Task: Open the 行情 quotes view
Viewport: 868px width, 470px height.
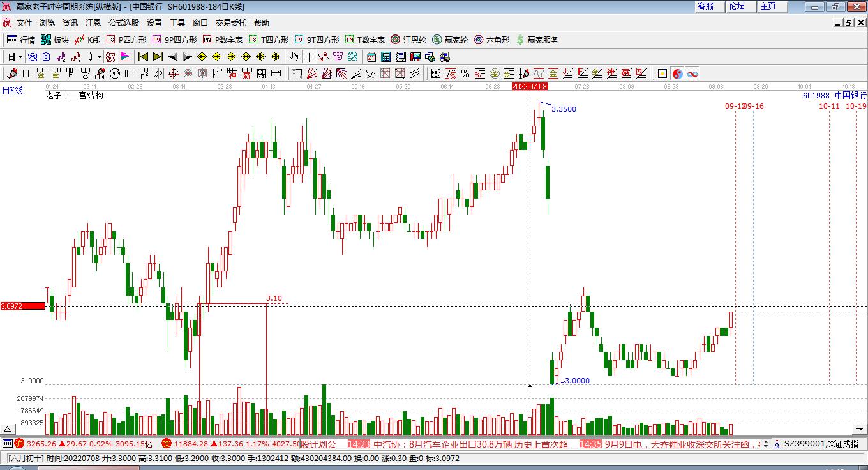Action: coord(21,40)
